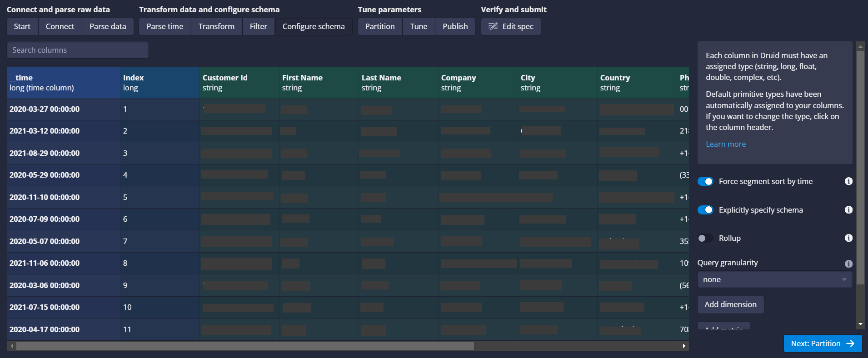This screenshot has width=868, height=358.
Task: Click the Rollup info icon
Action: click(848, 238)
